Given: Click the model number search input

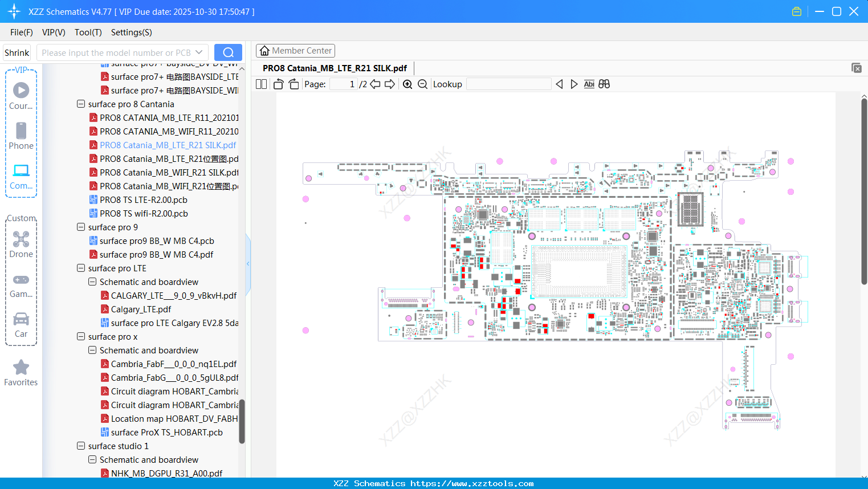Looking at the screenshot, I should [x=116, y=52].
